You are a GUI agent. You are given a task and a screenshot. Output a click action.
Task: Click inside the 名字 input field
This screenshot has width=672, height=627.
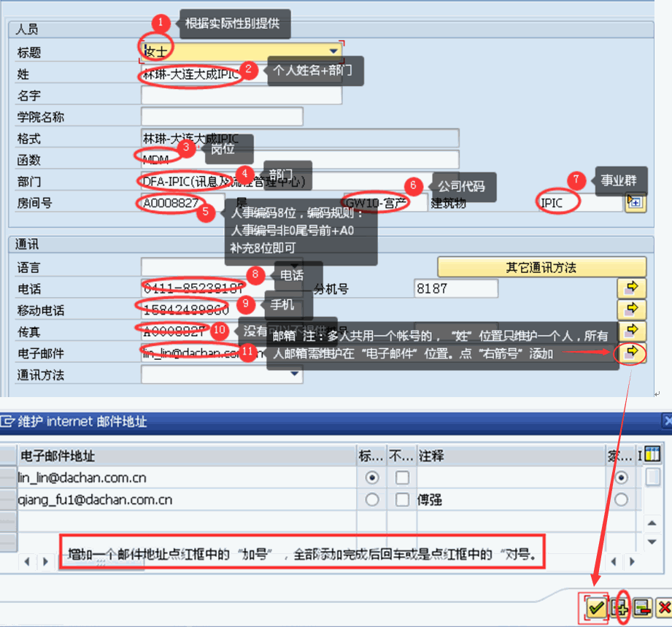tap(241, 95)
